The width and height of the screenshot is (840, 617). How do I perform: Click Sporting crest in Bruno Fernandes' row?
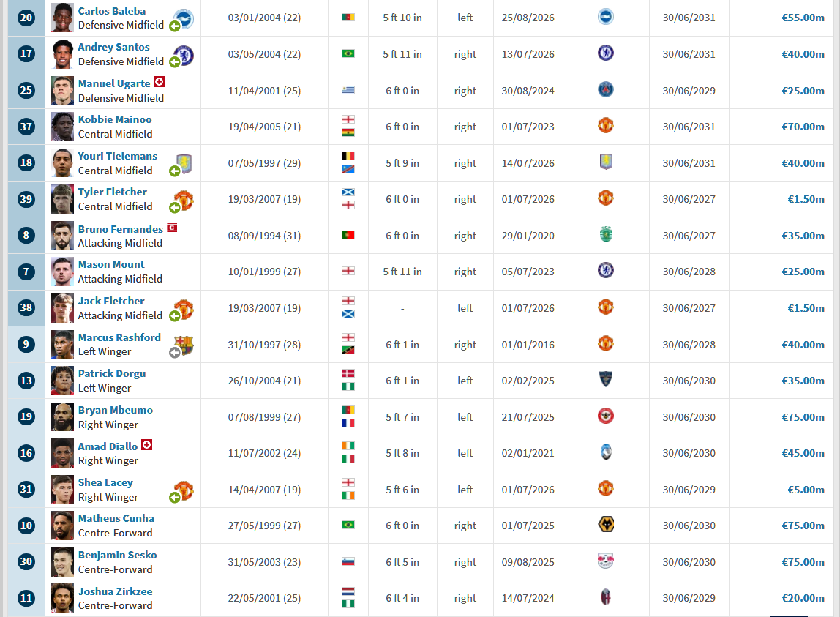pos(605,234)
